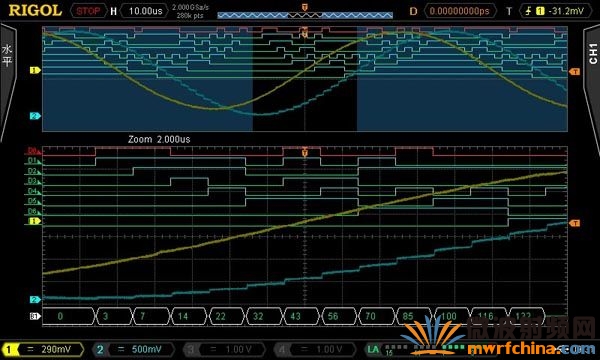This screenshot has width=600, height=360.
Task: Enable disabled channel 3 1.00V label
Action: (224, 349)
